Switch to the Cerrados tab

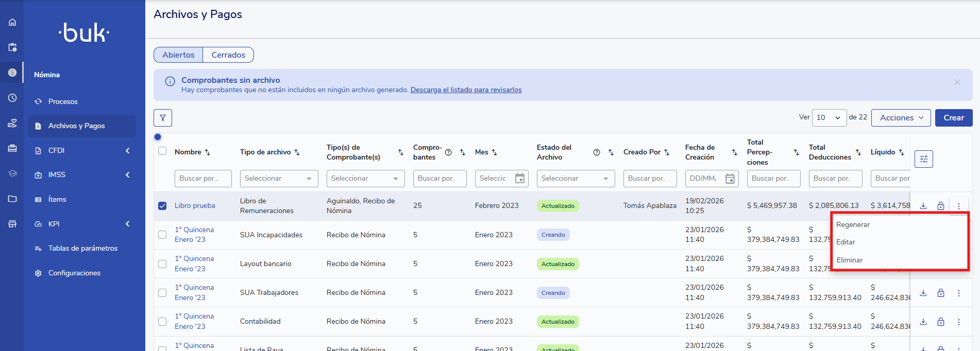(x=228, y=55)
